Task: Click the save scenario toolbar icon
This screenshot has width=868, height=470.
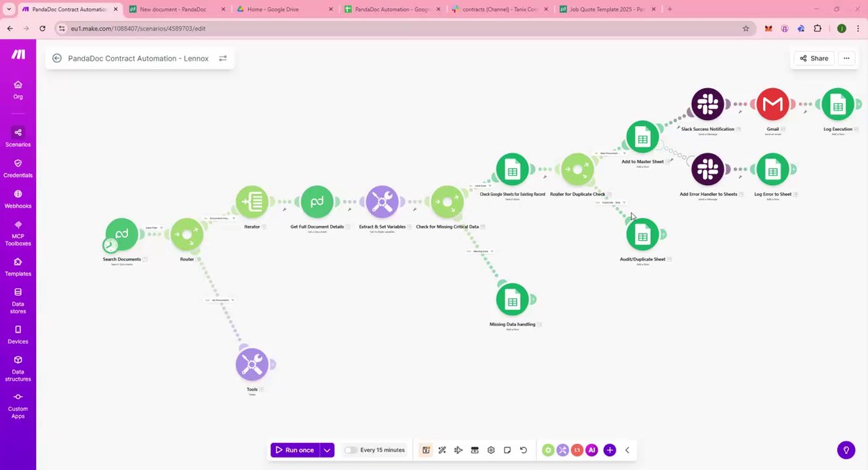Action: (426, 450)
